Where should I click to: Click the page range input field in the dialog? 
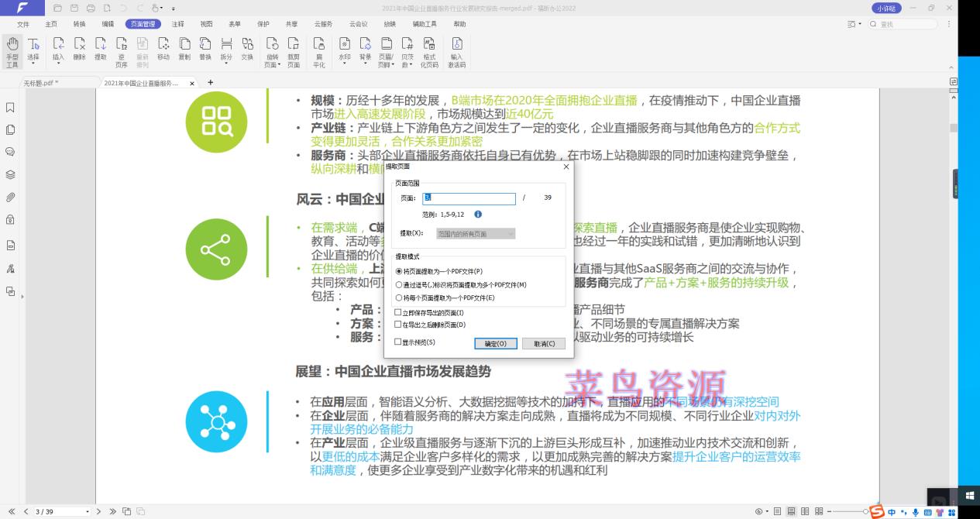coord(469,199)
